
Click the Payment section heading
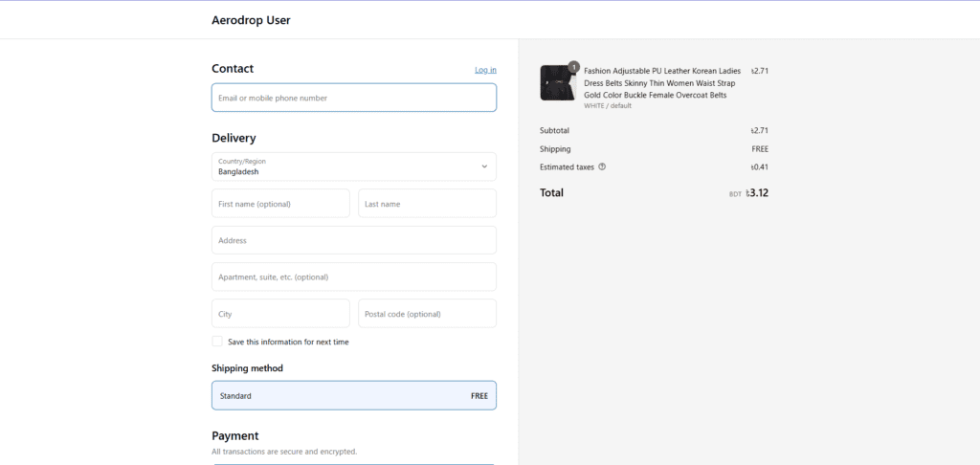(235, 435)
